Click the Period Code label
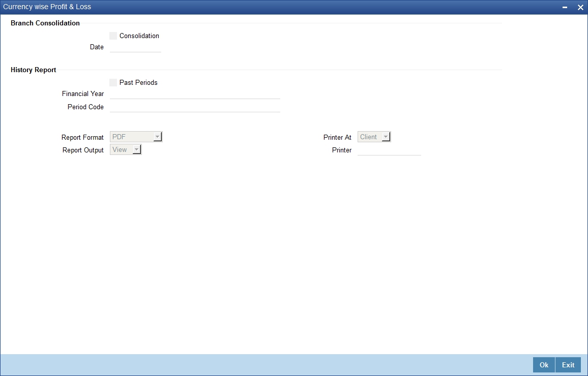 tap(85, 107)
